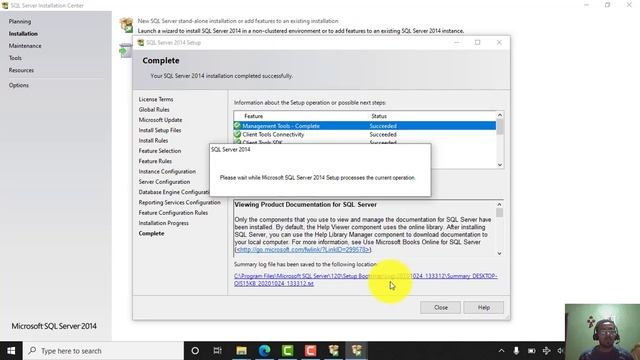
Task: Click Feature Rules step
Action: tap(155, 161)
